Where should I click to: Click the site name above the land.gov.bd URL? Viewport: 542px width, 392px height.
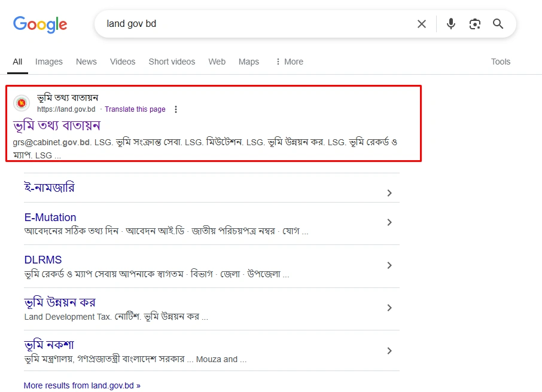click(68, 98)
